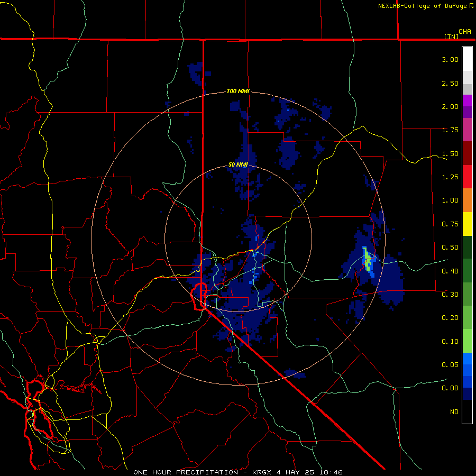Select the light blue swatch near 0.05

[467, 359]
